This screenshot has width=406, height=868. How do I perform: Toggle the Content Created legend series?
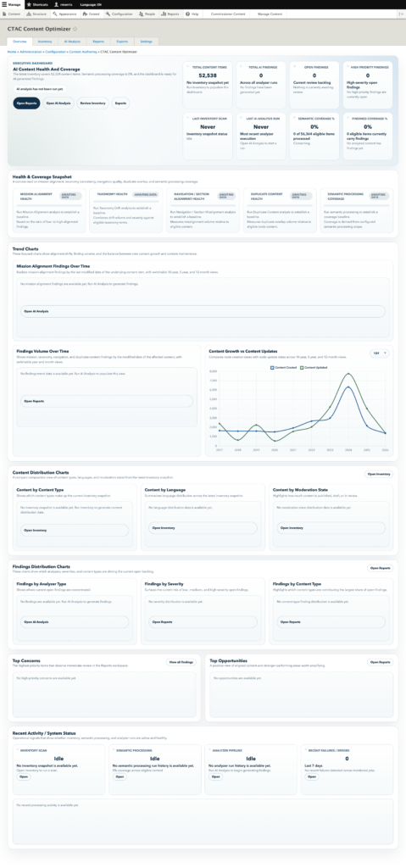[x=283, y=368]
